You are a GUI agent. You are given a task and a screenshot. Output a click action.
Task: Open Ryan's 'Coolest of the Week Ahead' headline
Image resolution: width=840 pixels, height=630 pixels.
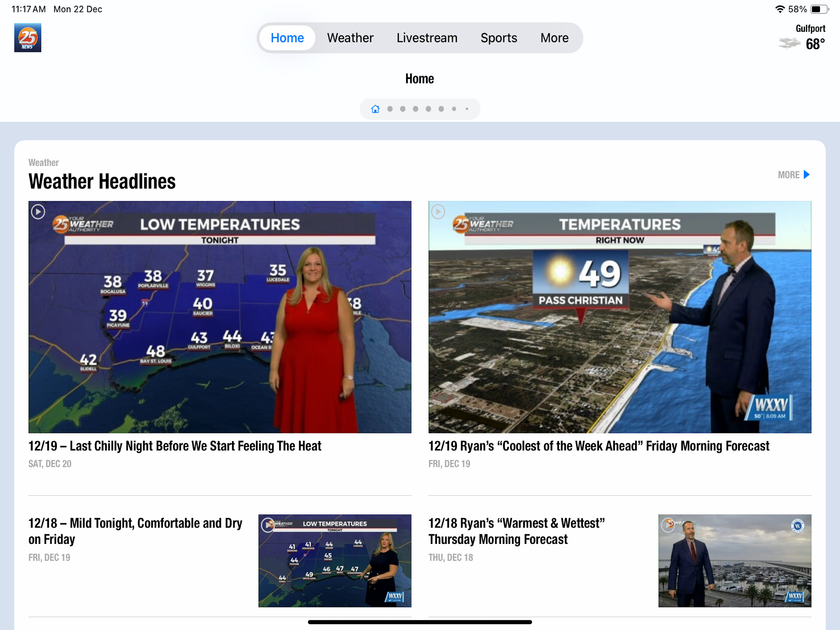point(599,446)
